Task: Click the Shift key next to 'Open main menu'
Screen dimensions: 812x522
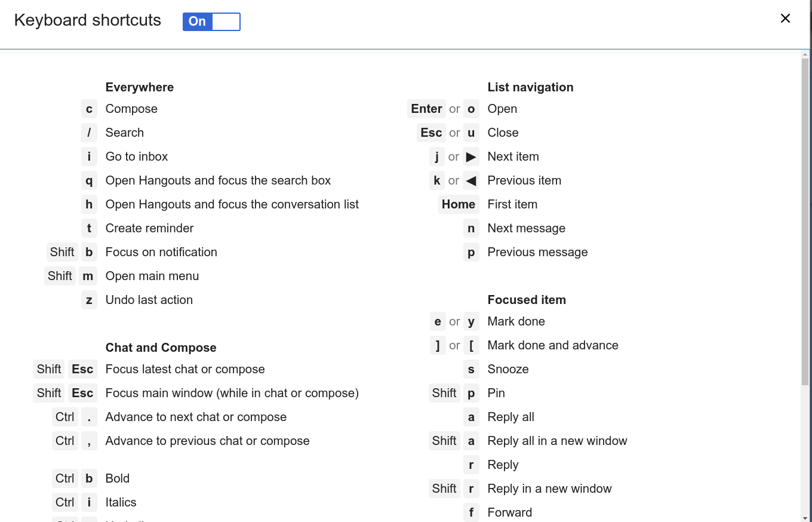Action: (x=60, y=276)
